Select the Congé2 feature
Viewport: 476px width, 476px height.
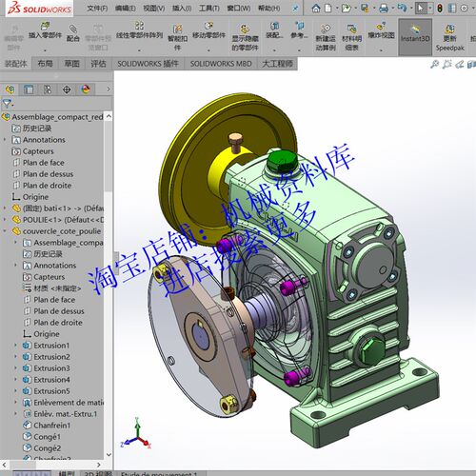[47, 448]
